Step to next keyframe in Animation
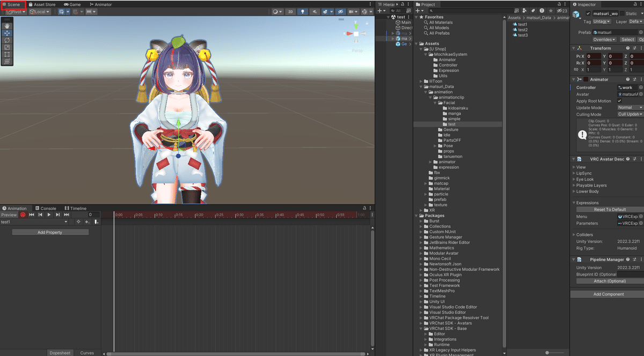The height and width of the screenshot is (356, 644). click(x=57, y=214)
